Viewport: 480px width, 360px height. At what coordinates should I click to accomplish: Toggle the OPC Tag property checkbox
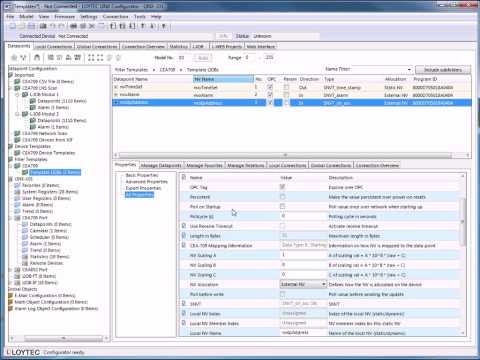click(283, 187)
